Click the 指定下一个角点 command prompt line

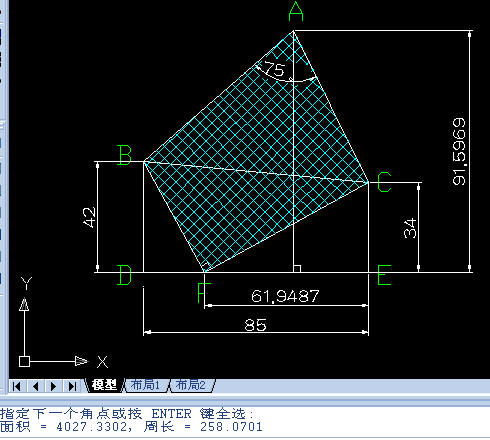coord(127,414)
